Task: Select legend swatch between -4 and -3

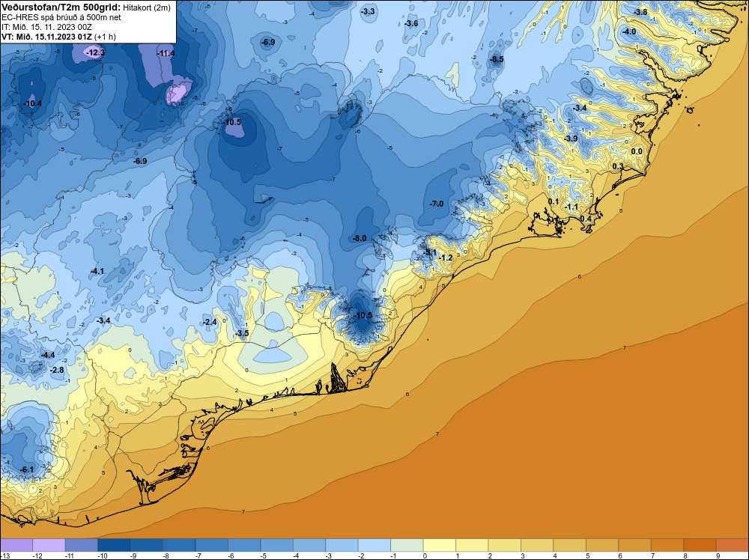Action: pos(309,545)
